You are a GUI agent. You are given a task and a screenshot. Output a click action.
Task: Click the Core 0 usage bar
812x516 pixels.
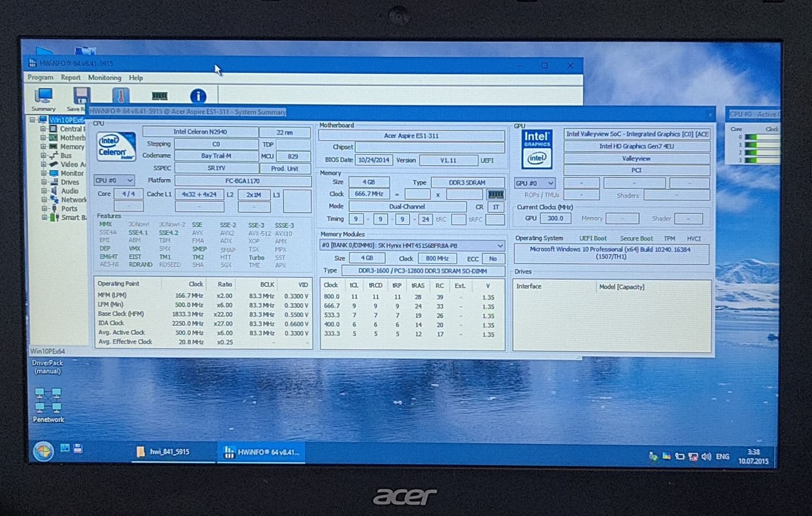[762, 137]
